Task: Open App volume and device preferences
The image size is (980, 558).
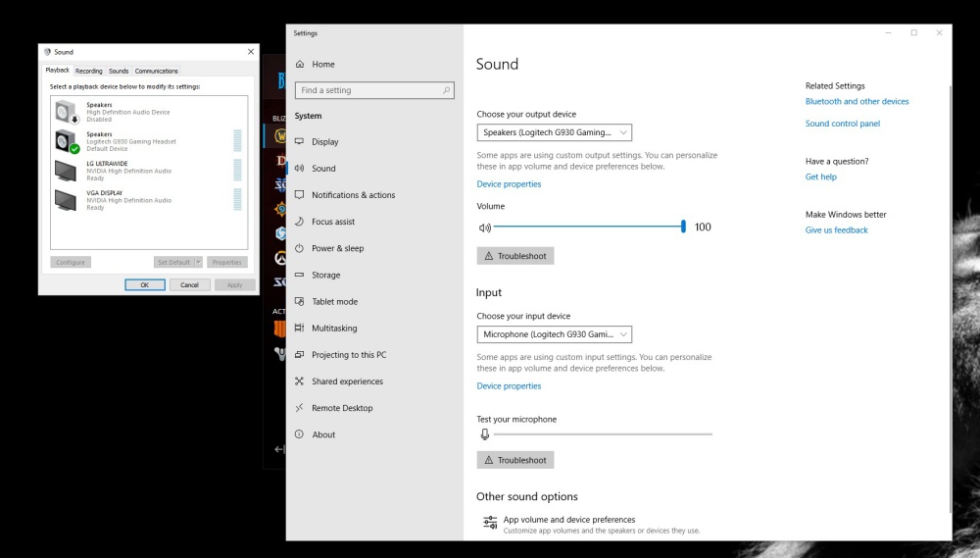Action: click(568, 519)
